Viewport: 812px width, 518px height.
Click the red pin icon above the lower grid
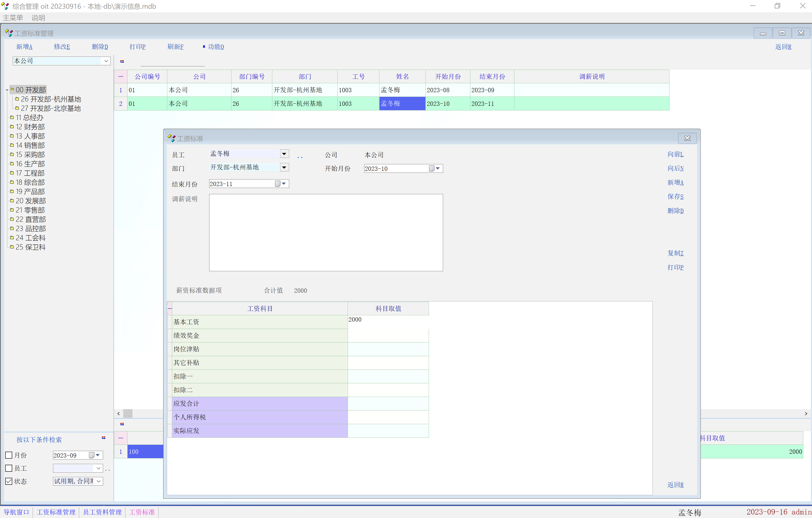pos(122,424)
